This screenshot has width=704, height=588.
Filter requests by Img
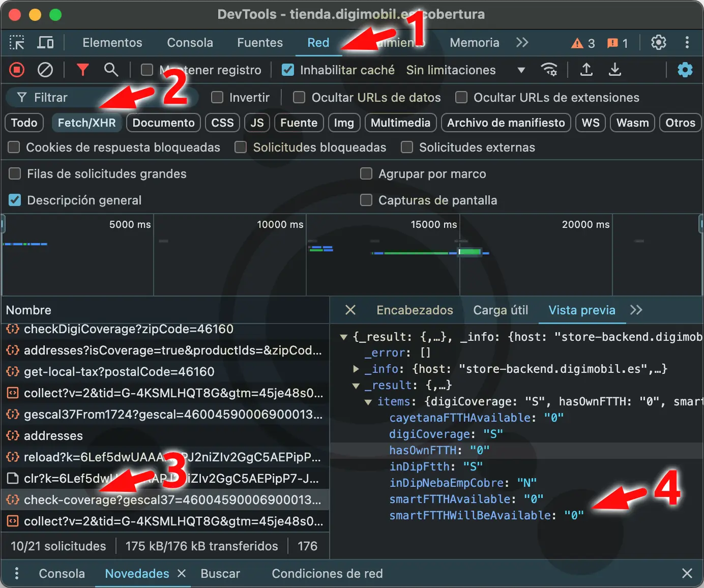pos(344,123)
